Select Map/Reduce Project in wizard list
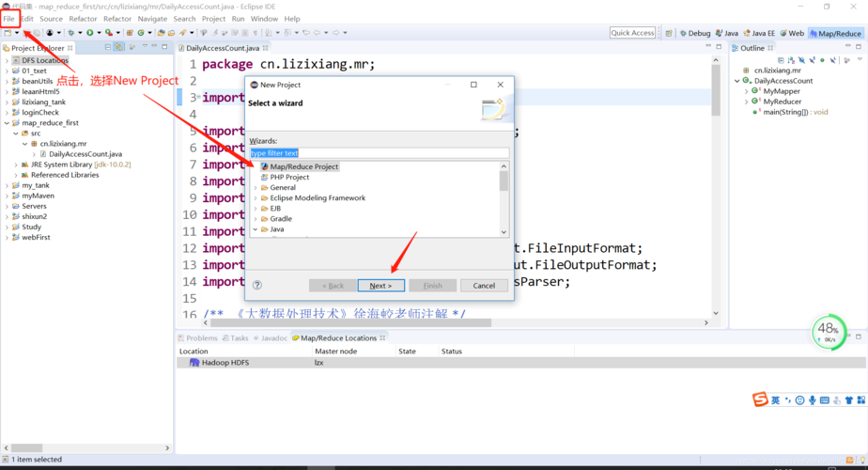The image size is (868, 470). [x=300, y=166]
